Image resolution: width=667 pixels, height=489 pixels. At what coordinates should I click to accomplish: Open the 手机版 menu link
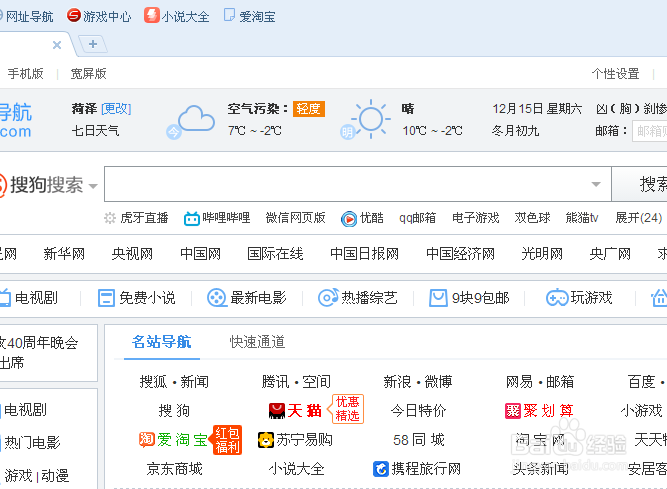26,74
